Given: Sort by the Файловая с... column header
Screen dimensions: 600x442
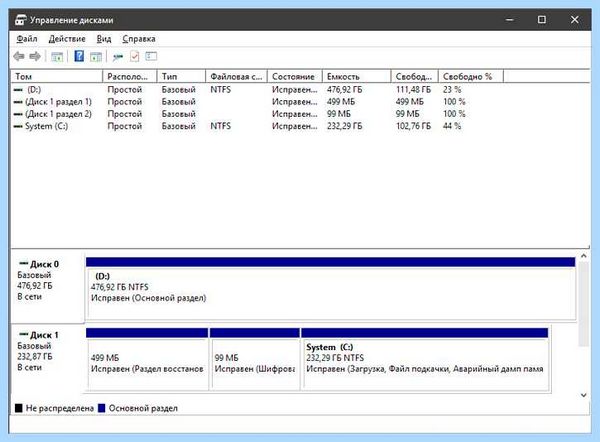Looking at the screenshot, I should click(x=236, y=77).
